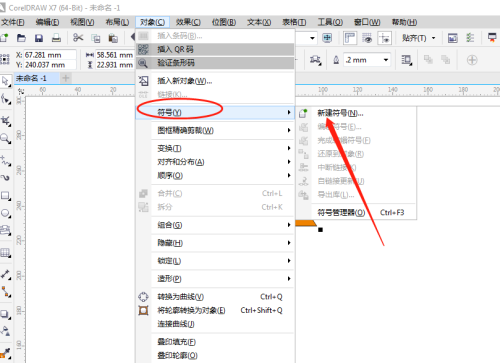Expand the 对齐和分布(A) submenu
Image resolution: width=500 pixels, height=363 pixels.
(x=215, y=162)
